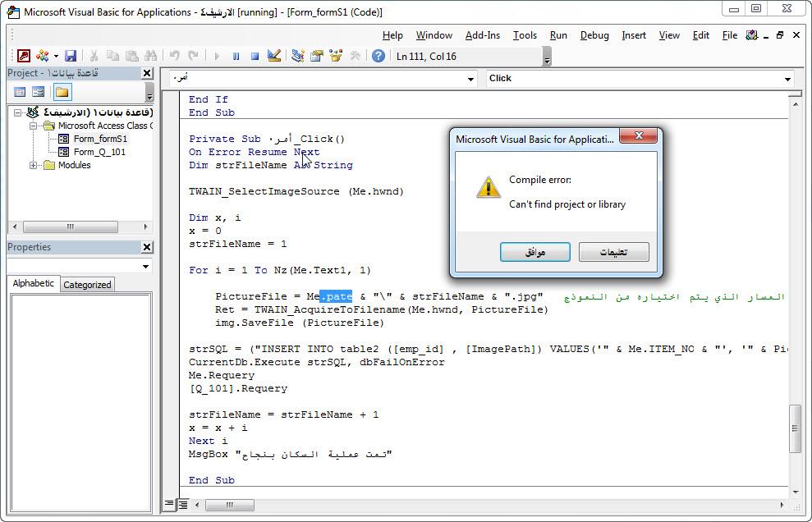
Task: Select Form_Q_101 in project tree
Action: point(99,153)
